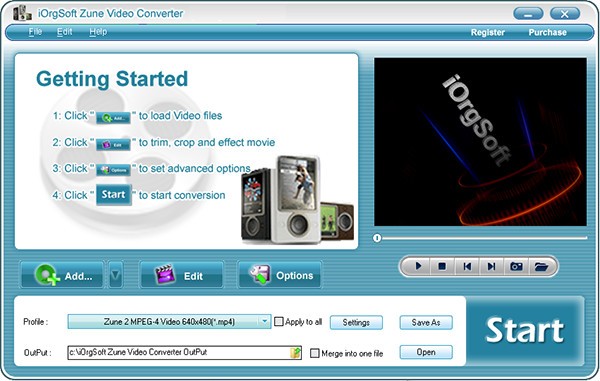Open the Edit tool with clapperboard icon
The height and width of the screenshot is (381, 600).
[181, 275]
